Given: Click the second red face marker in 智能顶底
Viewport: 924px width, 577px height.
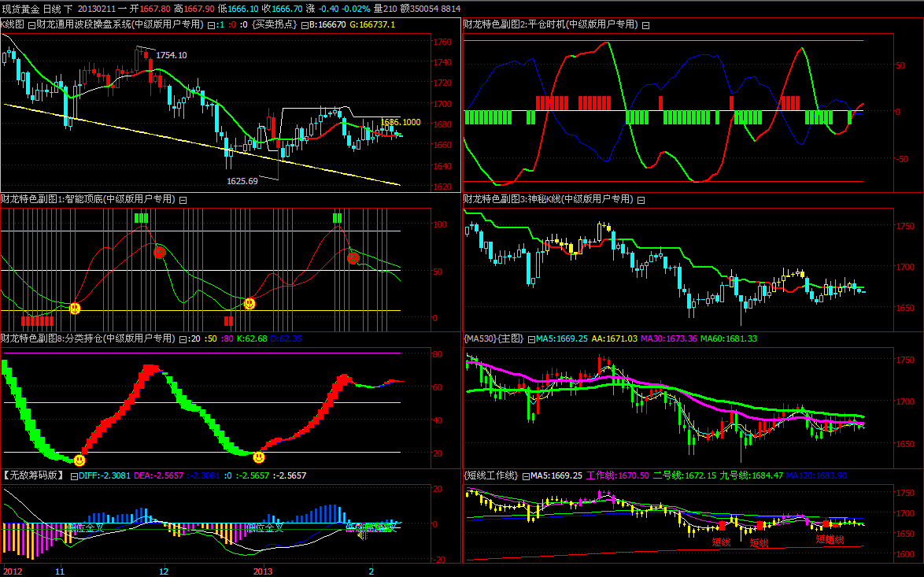Looking at the screenshot, I should click(353, 257).
